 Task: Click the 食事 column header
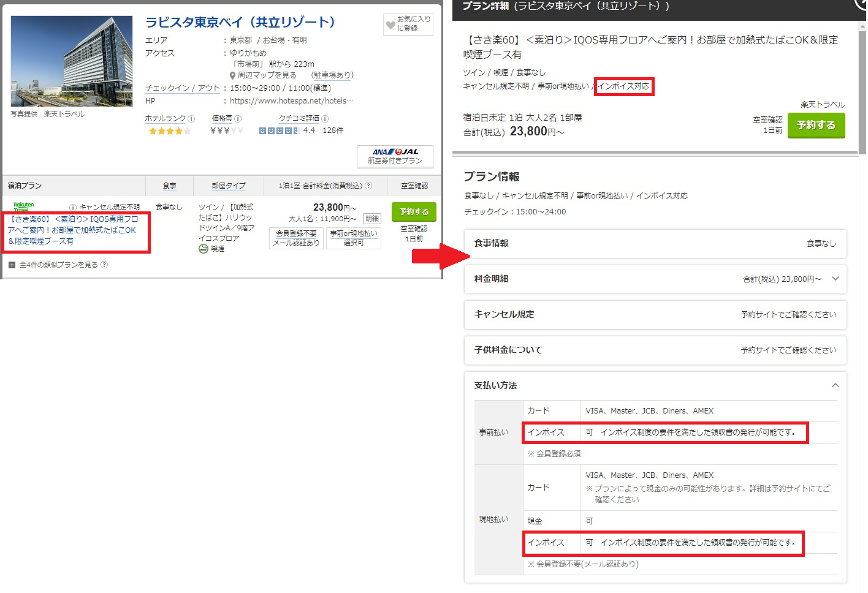169,186
